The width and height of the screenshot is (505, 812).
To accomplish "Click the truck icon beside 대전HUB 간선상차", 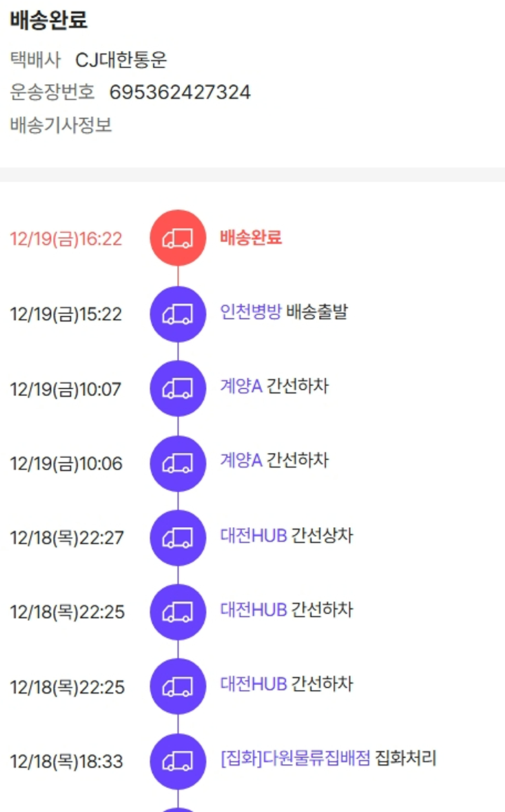I will (x=178, y=538).
